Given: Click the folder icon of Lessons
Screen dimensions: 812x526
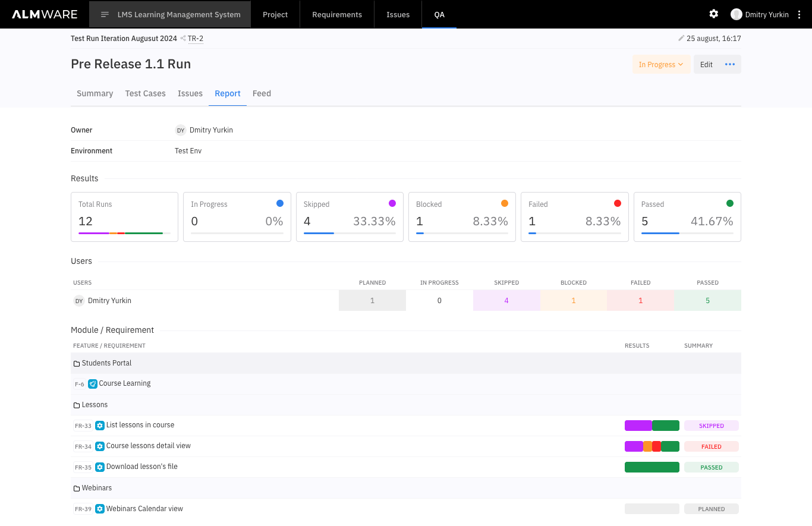Looking at the screenshot, I should click(x=77, y=405).
